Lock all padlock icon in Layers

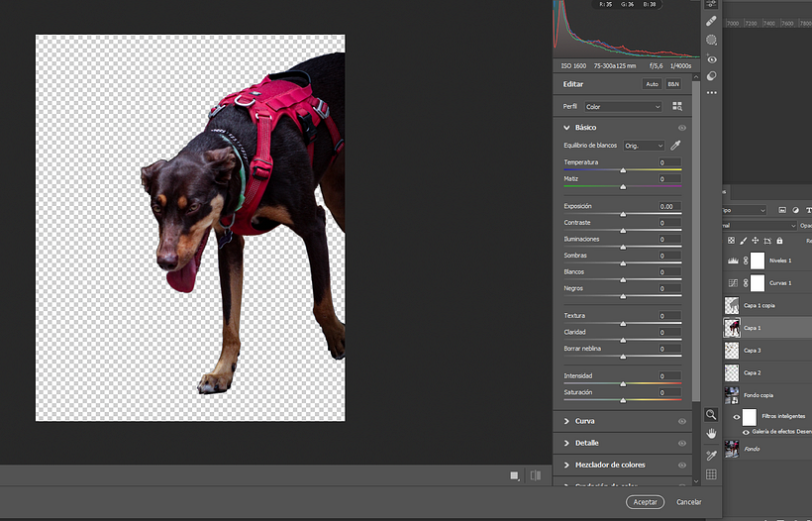click(x=779, y=241)
